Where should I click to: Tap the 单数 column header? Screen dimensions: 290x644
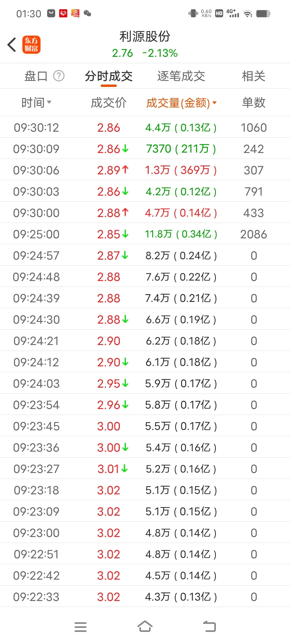click(253, 103)
